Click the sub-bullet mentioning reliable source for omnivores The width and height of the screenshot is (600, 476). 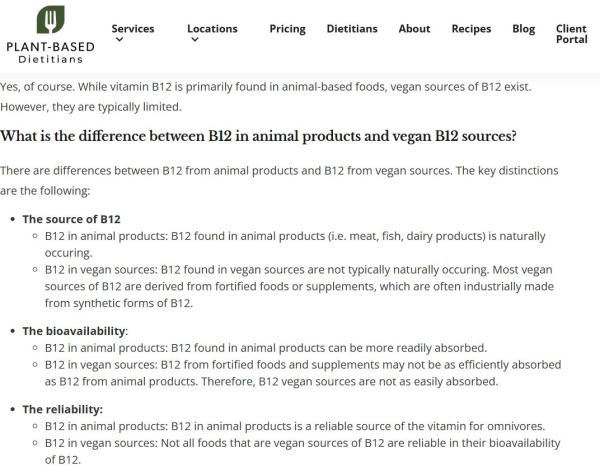pos(295,426)
